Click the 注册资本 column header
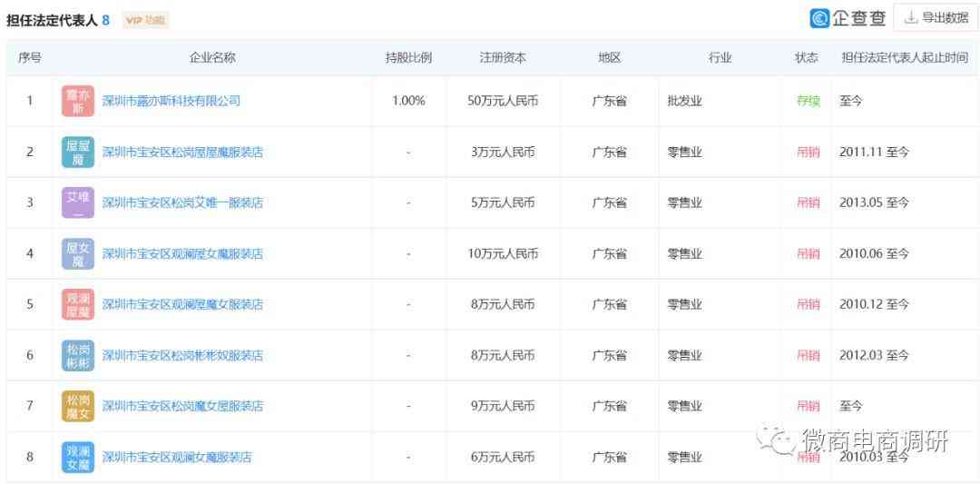Viewport: 980px width, 484px height. (x=503, y=57)
